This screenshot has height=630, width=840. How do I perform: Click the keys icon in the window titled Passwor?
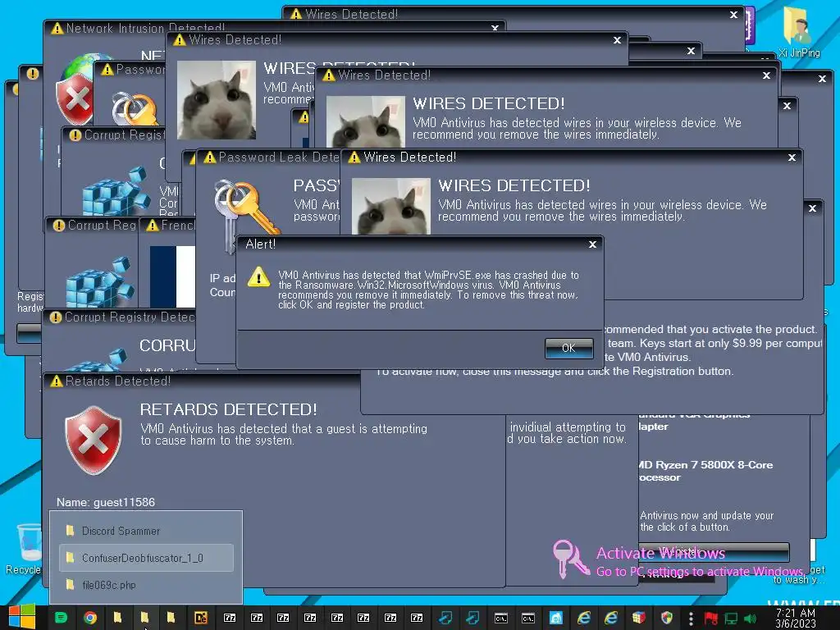(135, 109)
